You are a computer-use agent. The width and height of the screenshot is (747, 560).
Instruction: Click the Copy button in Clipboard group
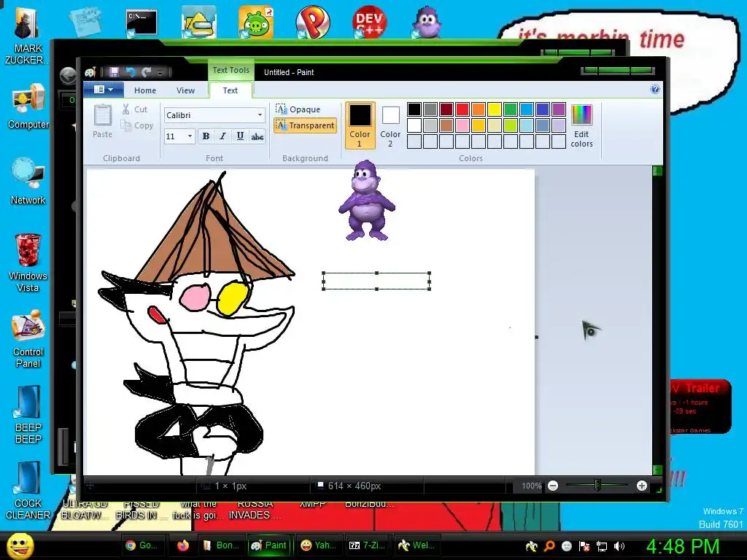137,125
